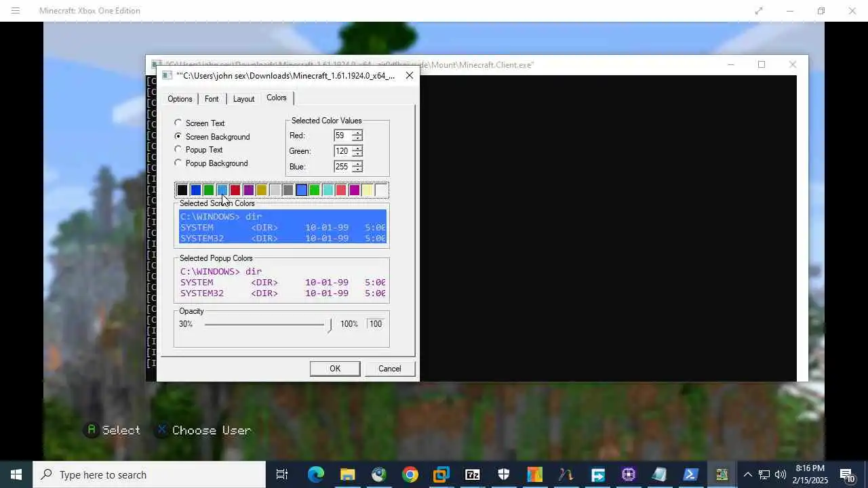Pick the dark red color swatch
This screenshot has height=488, width=868.
[x=235, y=190]
